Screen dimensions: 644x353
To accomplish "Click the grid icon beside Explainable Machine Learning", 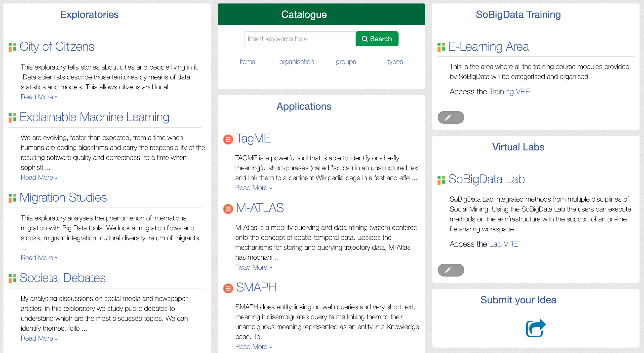I will pos(12,117).
